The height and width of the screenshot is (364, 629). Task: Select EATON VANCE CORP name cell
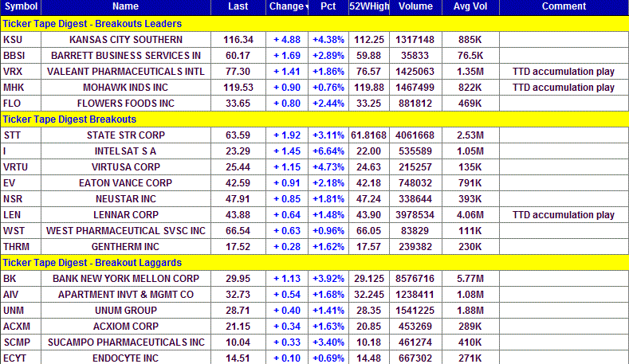coord(125,183)
